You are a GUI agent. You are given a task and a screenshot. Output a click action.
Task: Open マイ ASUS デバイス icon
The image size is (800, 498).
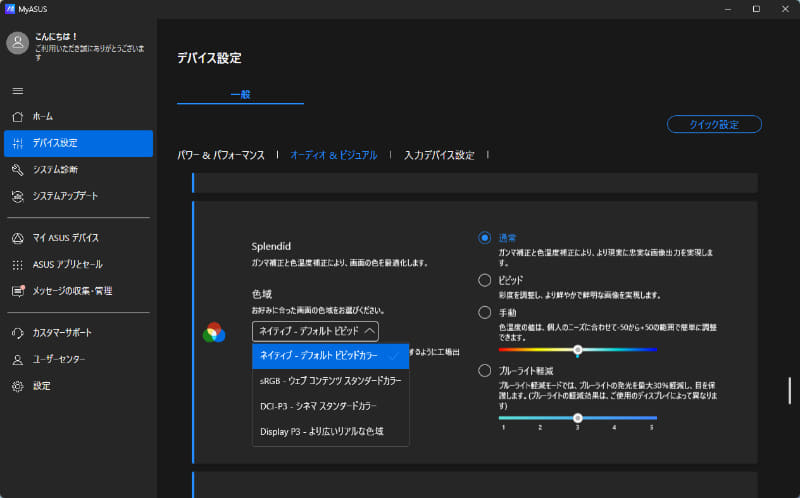tap(17, 238)
